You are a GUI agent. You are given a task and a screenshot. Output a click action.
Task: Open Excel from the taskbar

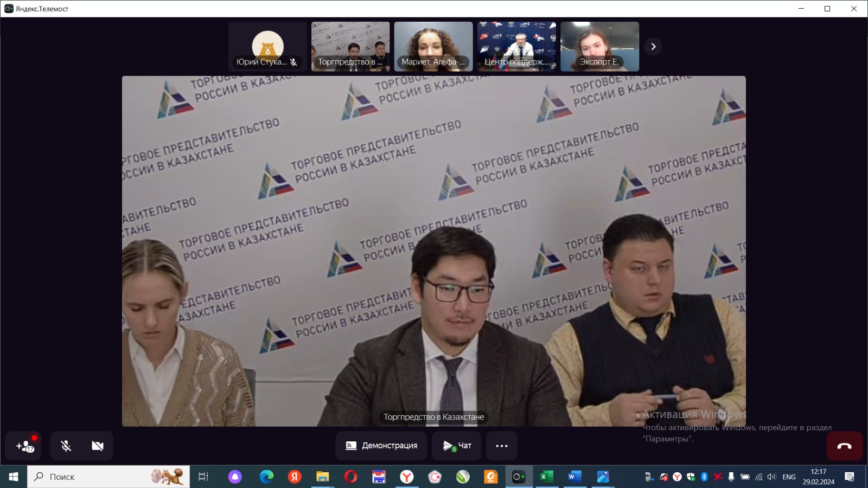[547, 477]
